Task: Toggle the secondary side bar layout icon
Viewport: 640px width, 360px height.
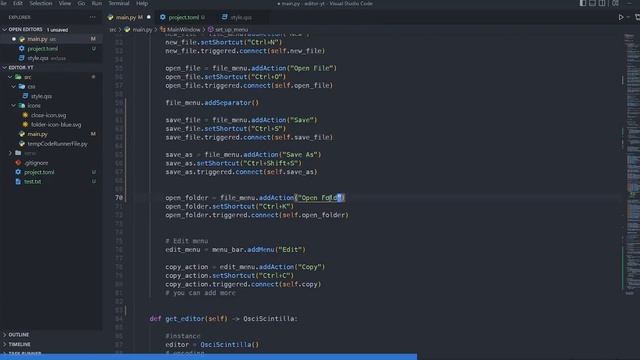Action: point(602,3)
